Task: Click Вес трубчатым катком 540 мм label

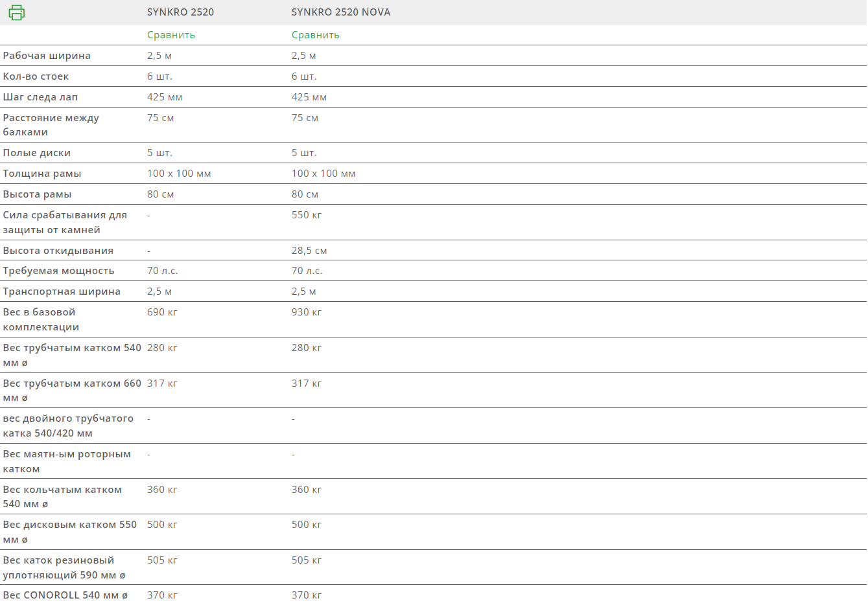Action: (72, 355)
